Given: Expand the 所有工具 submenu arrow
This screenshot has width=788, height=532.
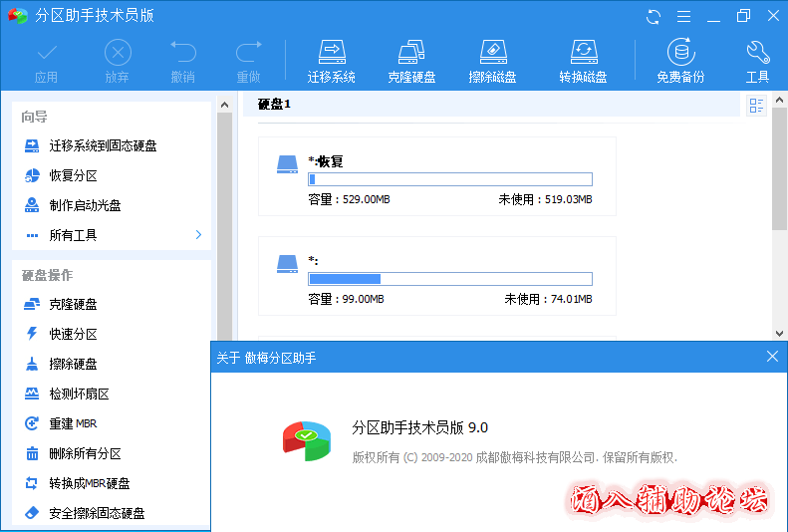Looking at the screenshot, I should [198, 235].
